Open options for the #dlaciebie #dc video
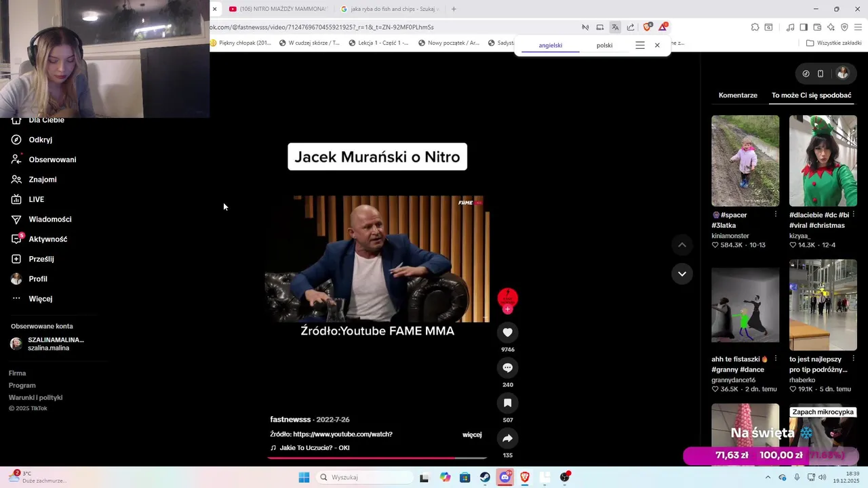This screenshot has width=868, height=488. pos(853,214)
